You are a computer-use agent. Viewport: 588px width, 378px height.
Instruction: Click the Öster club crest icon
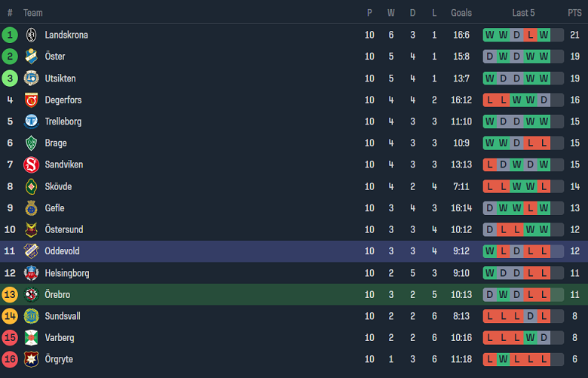[31, 57]
